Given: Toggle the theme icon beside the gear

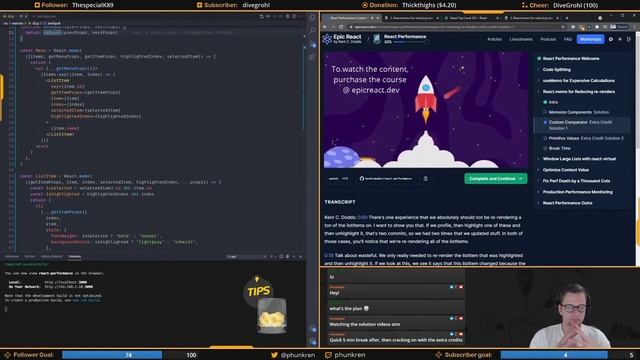Looking at the screenshot, I should tap(620, 39).
